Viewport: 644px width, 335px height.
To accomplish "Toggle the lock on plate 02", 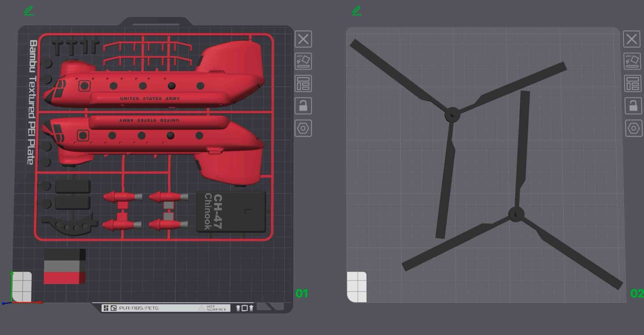I will click(x=633, y=106).
